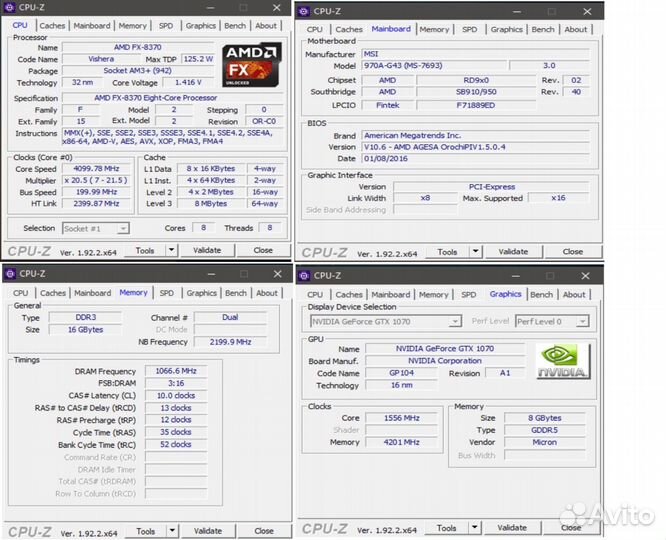Close the Memory window with X button
Viewport: 666px width, 540px height.
[x=278, y=274]
